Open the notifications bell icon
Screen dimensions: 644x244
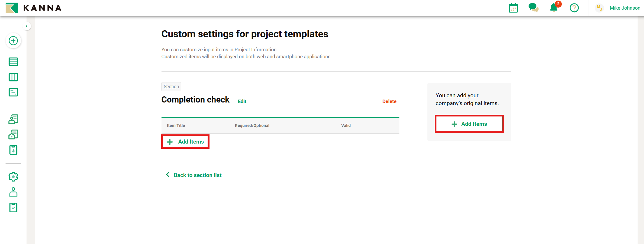point(554,8)
